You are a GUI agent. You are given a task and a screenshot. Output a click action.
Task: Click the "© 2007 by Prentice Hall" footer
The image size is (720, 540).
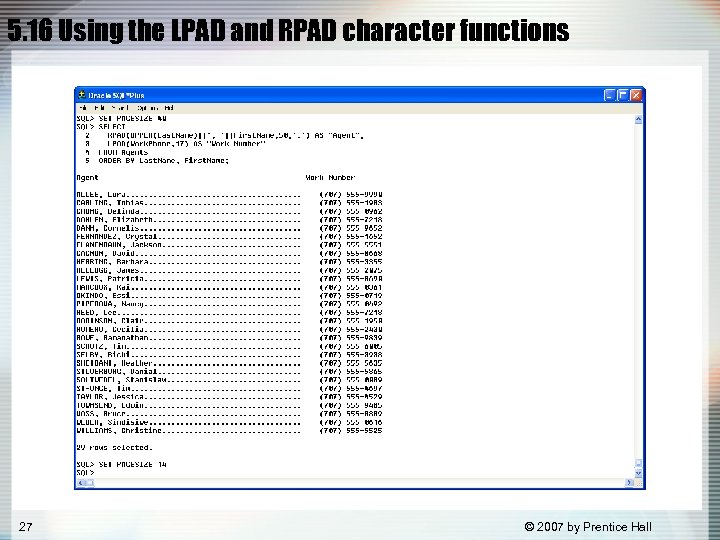pos(588,527)
